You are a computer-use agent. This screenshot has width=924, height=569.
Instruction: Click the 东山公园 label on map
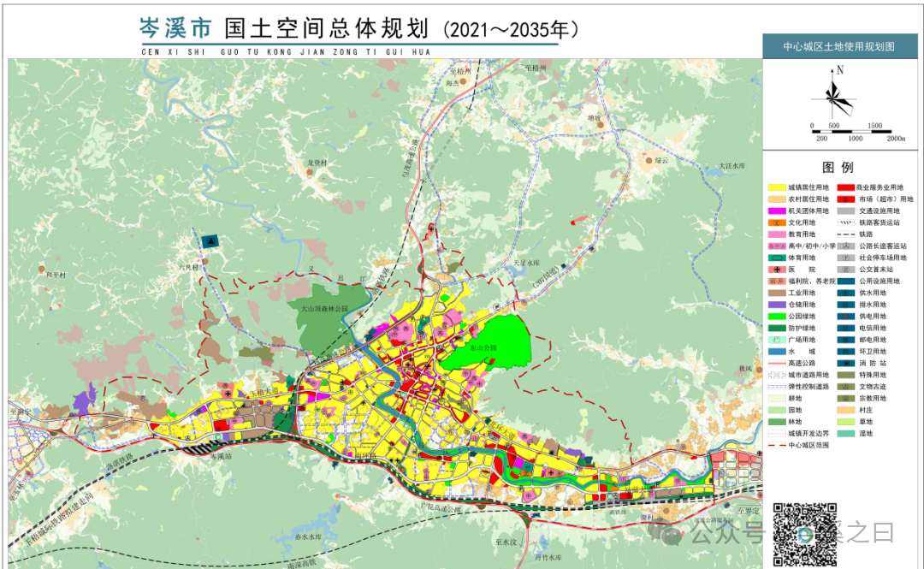483,348
